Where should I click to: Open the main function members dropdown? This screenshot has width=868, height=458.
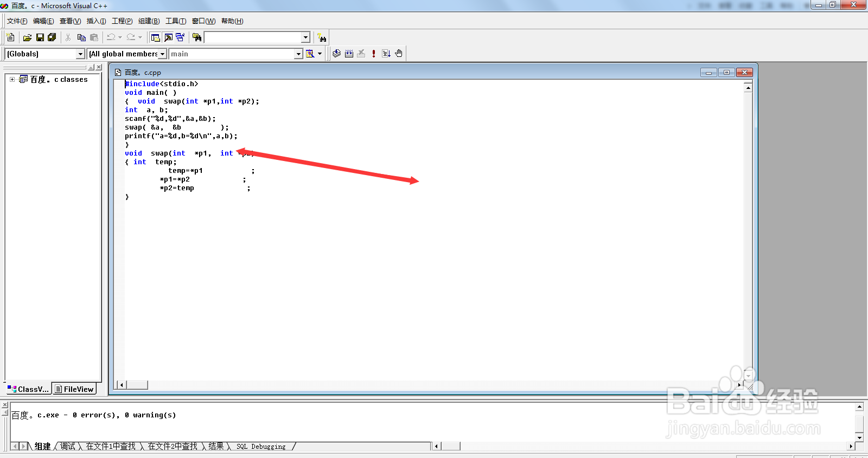coord(298,54)
